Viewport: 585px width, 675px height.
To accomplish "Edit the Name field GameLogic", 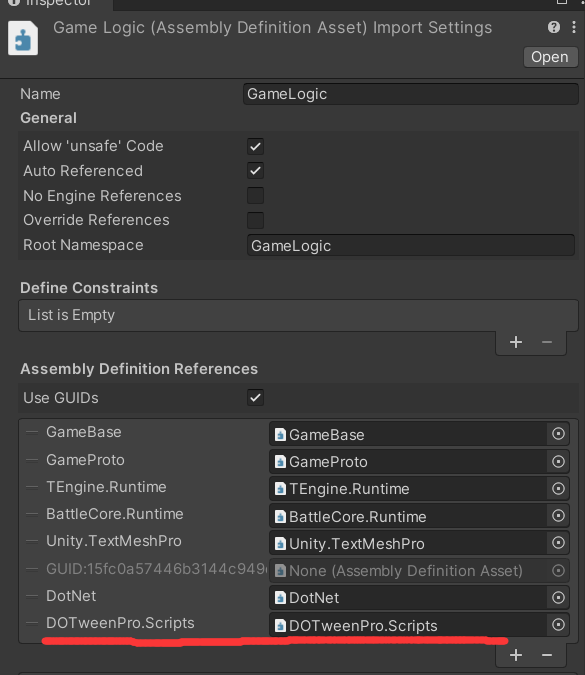I will pyautogui.click(x=410, y=94).
